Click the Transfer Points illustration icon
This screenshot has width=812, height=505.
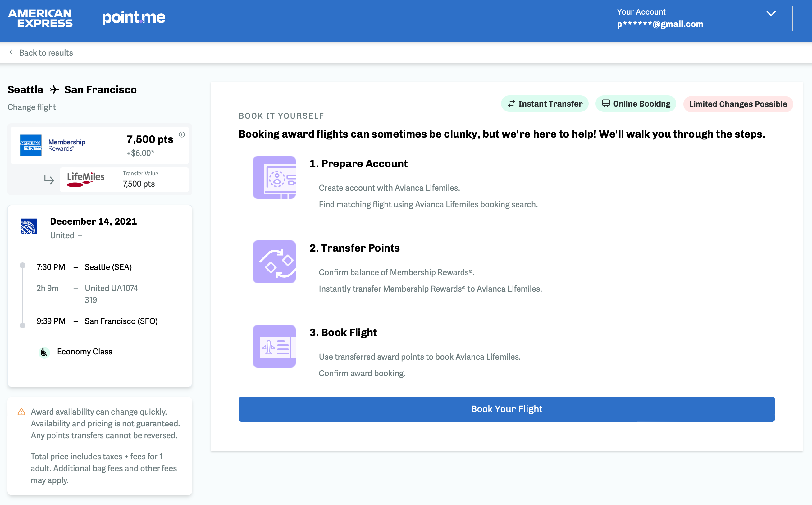pyautogui.click(x=274, y=262)
